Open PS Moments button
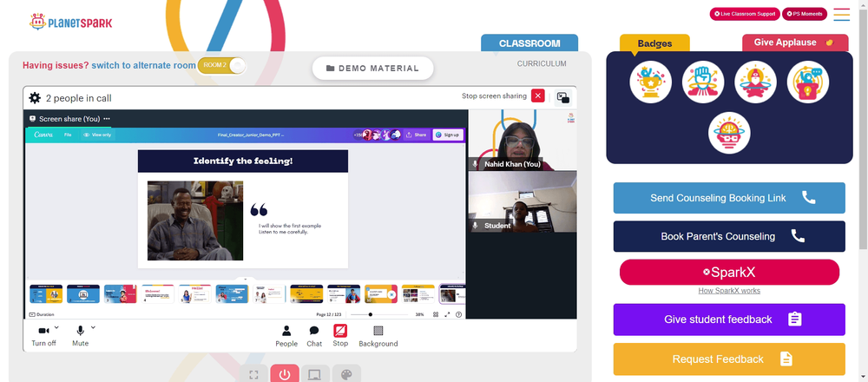The image size is (868, 382). point(805,14)
